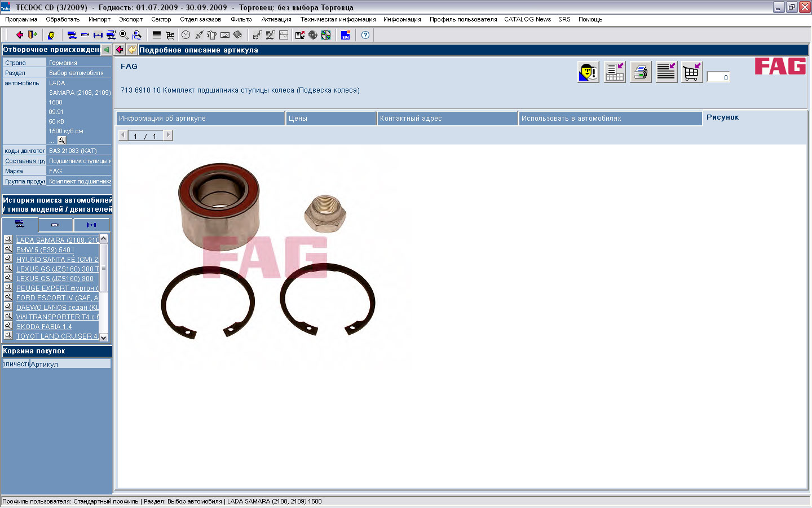This screenshot has height=508, width=812.
Task: Open the Обработать menu
Action: (x=63, y=19)
